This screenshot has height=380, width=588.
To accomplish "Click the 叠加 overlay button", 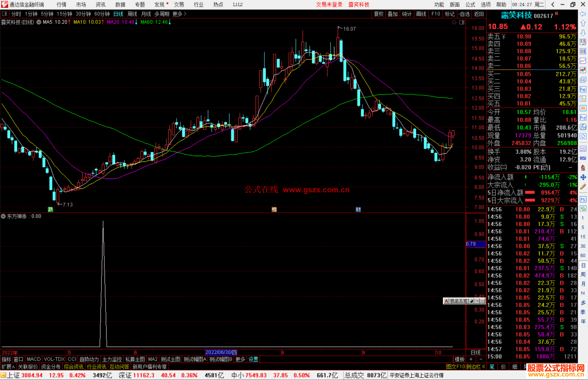I will (x=393, y=14).
